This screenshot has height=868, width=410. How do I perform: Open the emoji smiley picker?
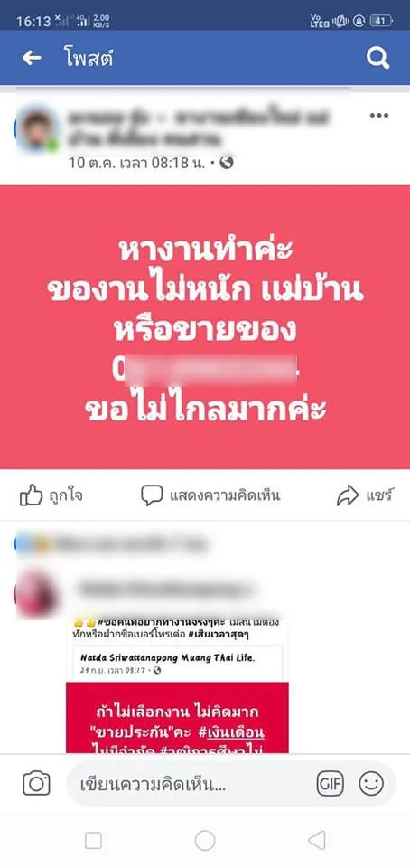(x=371, y=783)
